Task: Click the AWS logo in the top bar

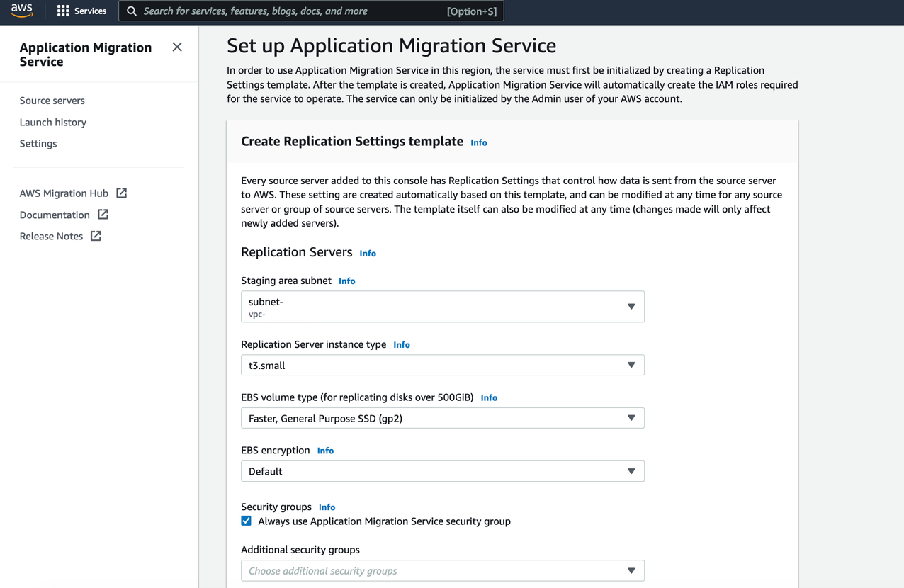Action: [21, 11]
